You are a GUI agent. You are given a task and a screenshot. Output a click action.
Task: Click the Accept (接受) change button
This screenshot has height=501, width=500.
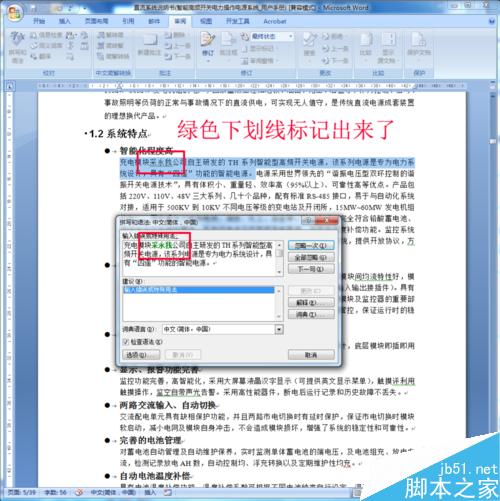[309, 43]
